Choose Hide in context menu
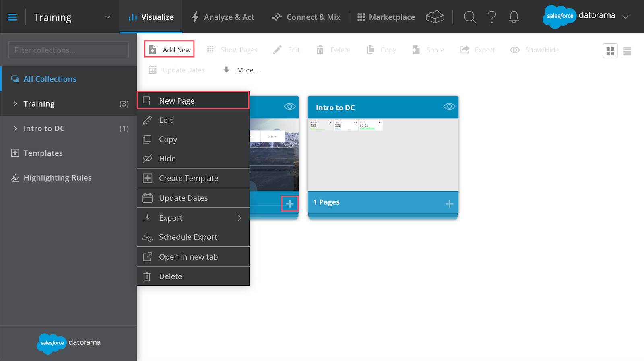 pos(193,159)
